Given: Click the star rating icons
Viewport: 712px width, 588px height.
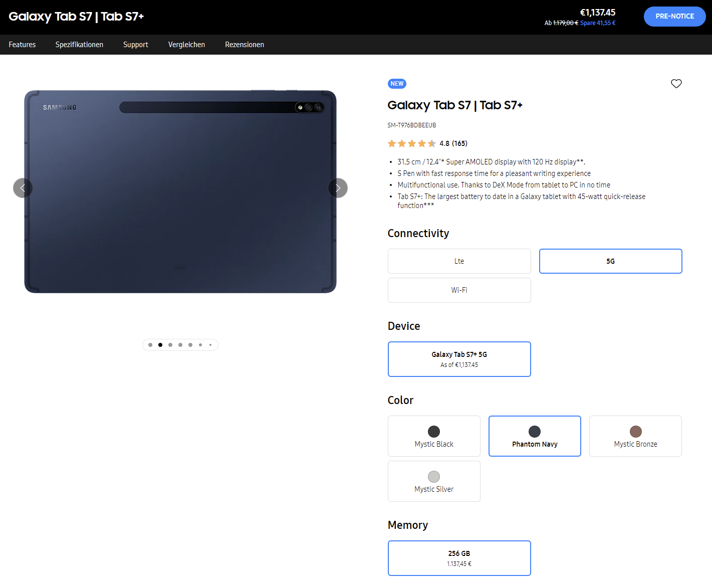Looking at the screenshot, I should 411,144.
